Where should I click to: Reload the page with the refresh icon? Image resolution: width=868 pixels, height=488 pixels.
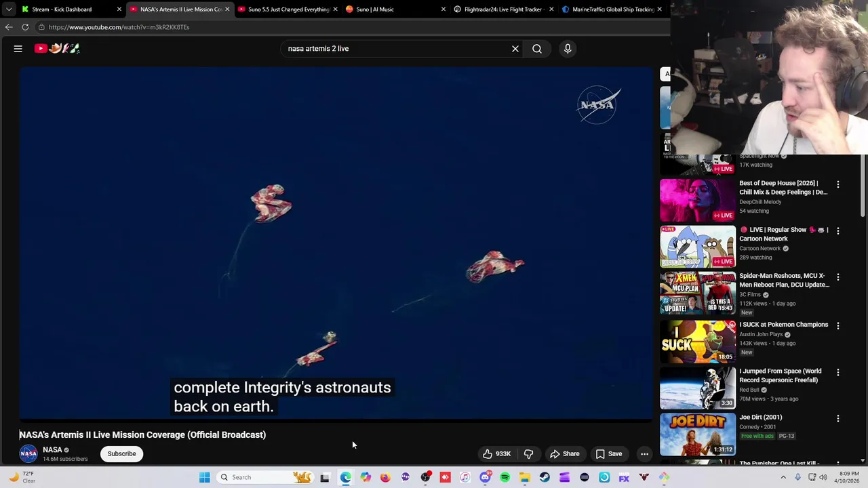point(25,27)
